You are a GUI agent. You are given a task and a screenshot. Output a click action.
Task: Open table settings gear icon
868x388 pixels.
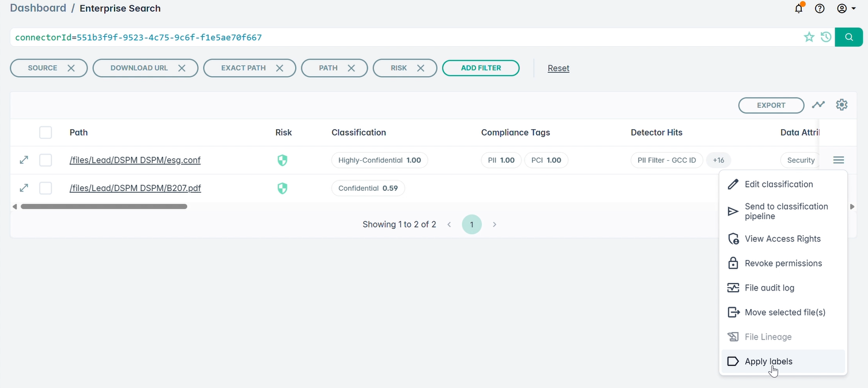(x=842, y=105)
